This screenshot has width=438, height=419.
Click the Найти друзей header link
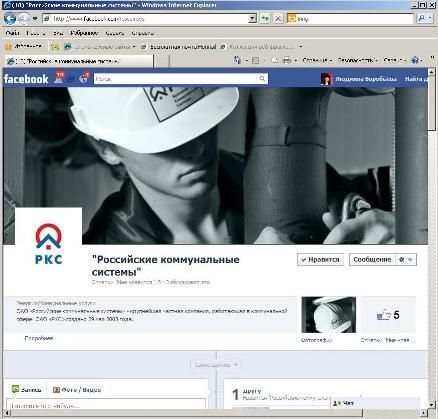coord(416,79)
